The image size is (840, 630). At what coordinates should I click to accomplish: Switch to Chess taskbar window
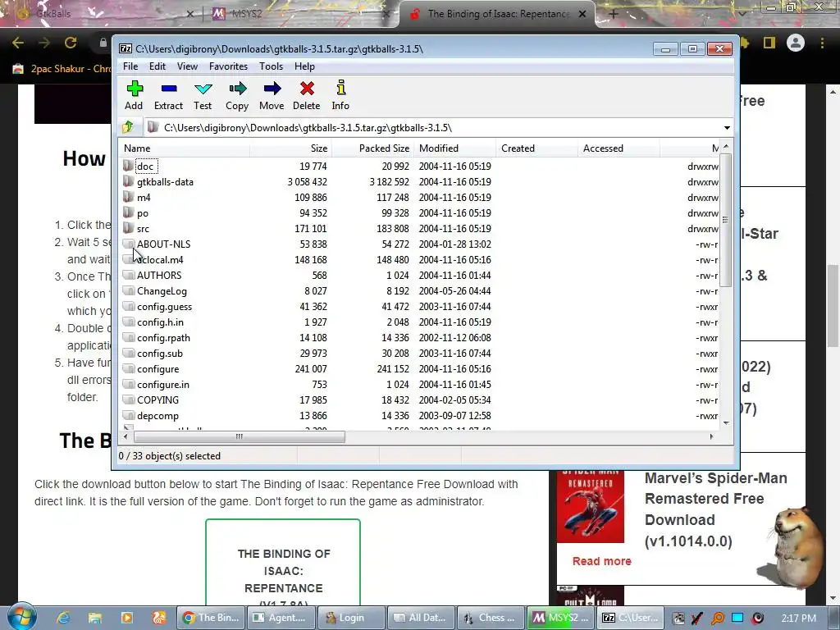(x=491, y=618)
